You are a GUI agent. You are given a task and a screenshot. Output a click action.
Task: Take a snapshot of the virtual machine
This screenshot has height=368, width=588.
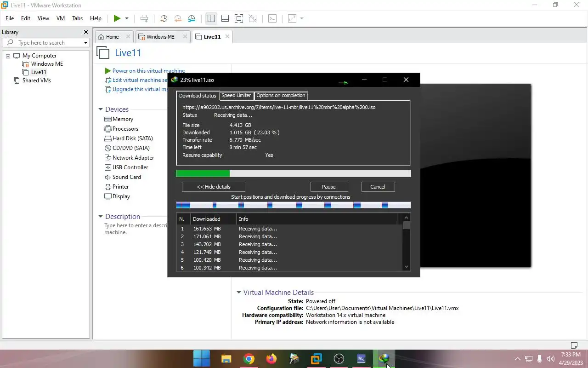[164, 18]
